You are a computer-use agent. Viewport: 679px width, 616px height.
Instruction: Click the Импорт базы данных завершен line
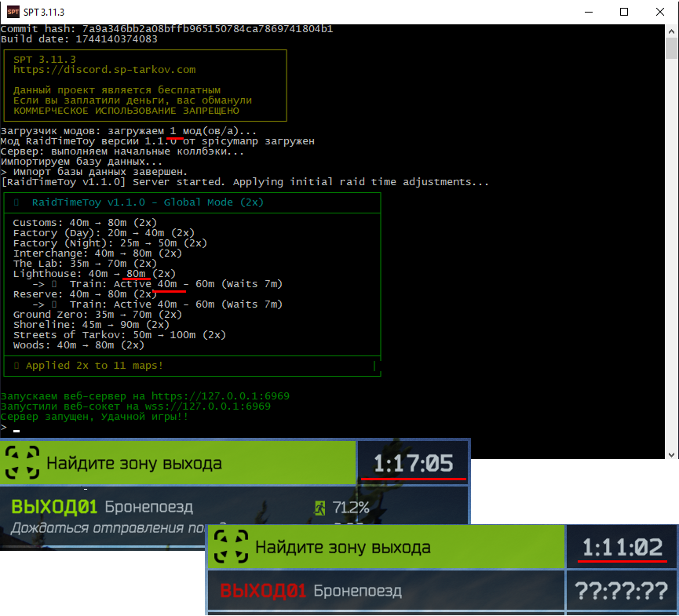pyautogui.click(x=94, y=172)
